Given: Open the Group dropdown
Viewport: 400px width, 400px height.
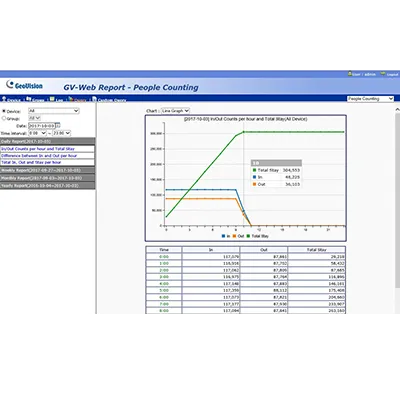Looking at the screenshot, I should pos(34,118).
